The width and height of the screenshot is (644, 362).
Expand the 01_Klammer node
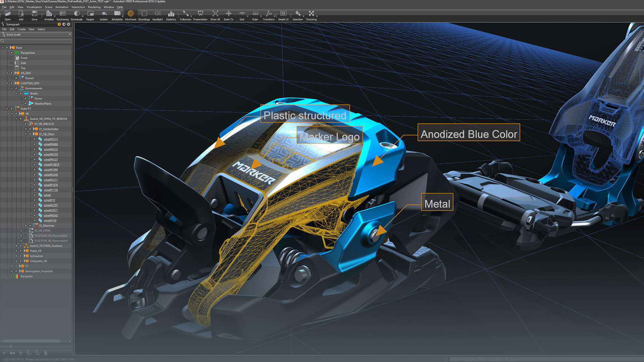click(x=25, y=226)
